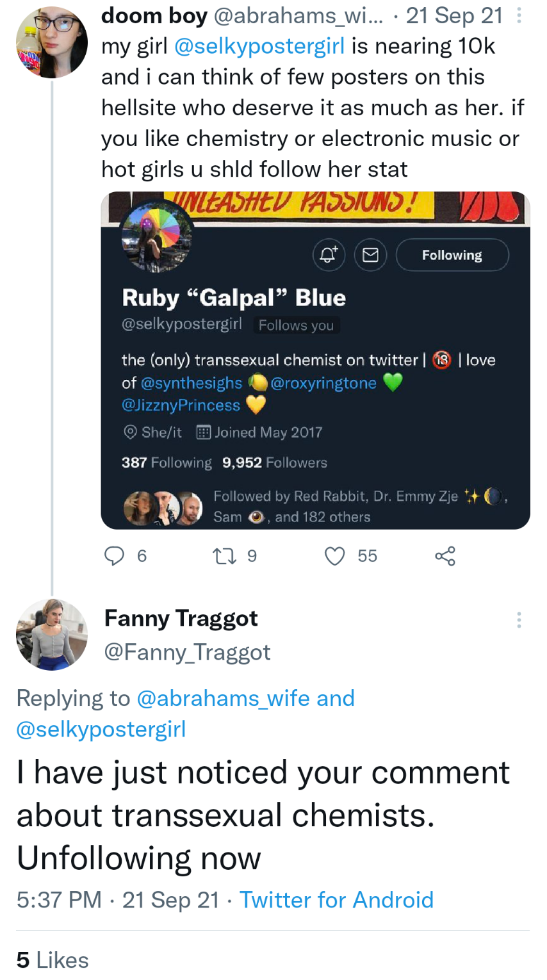Click @selkypostergirl mention in doom boy's tweet
The image size is (547, 980).
[259, 46]
